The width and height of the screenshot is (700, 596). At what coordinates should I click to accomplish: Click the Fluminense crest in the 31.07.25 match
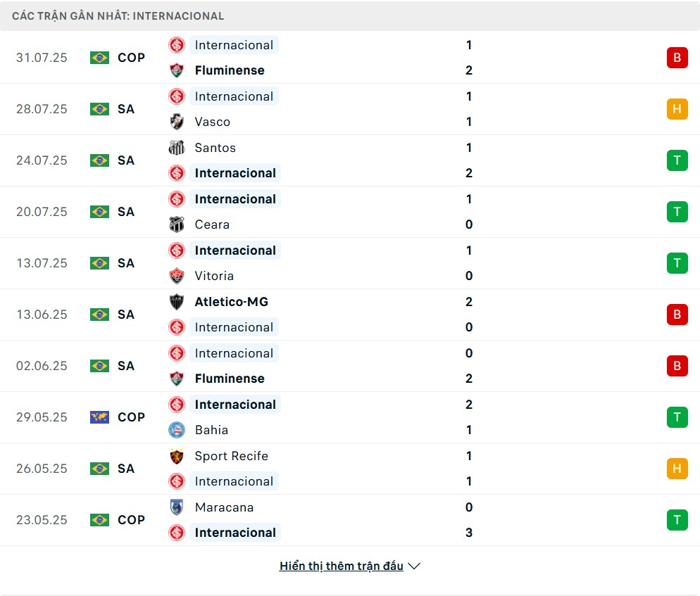176,70
